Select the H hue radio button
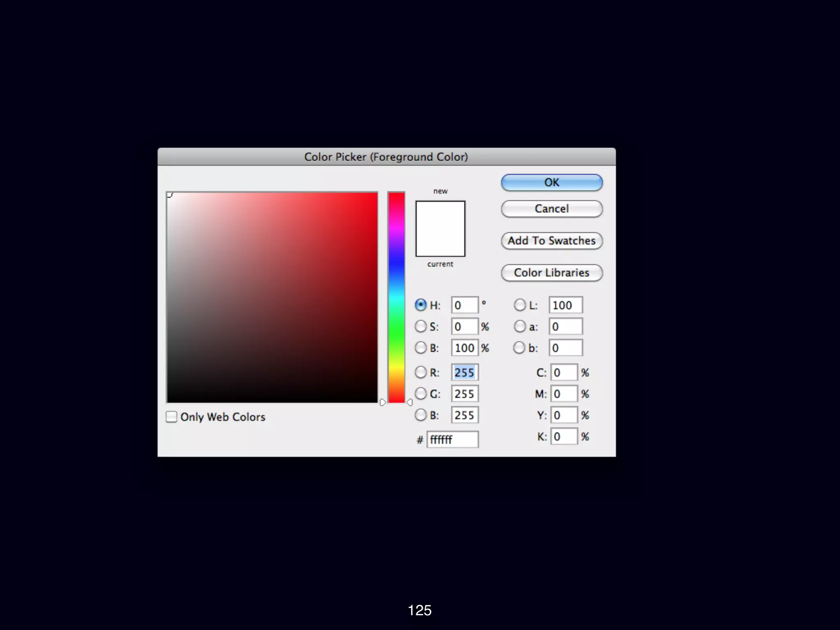 click(x=421, y=305)
